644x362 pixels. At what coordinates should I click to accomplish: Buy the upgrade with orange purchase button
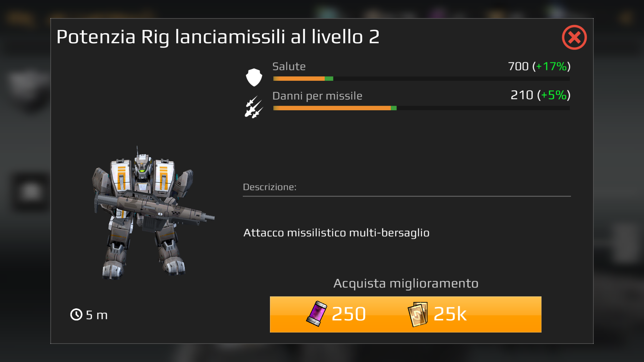tap(406, 314)
